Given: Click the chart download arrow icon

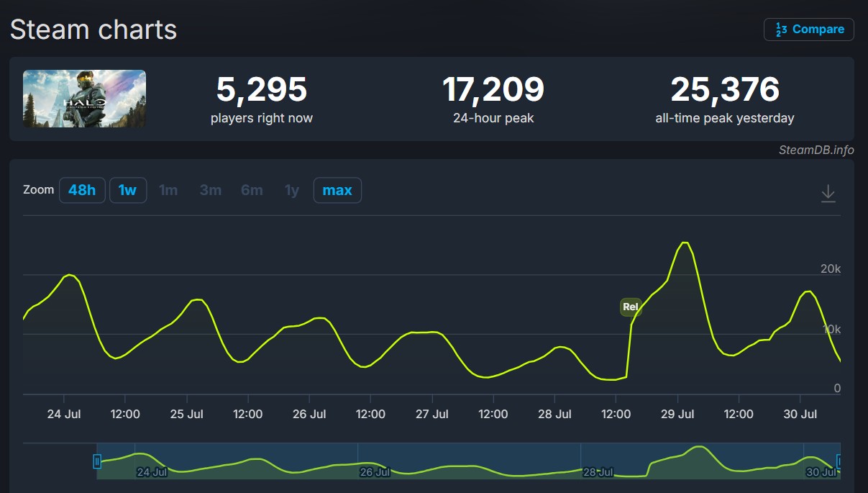Looking at the screenshot, I should tap(828, 193).
